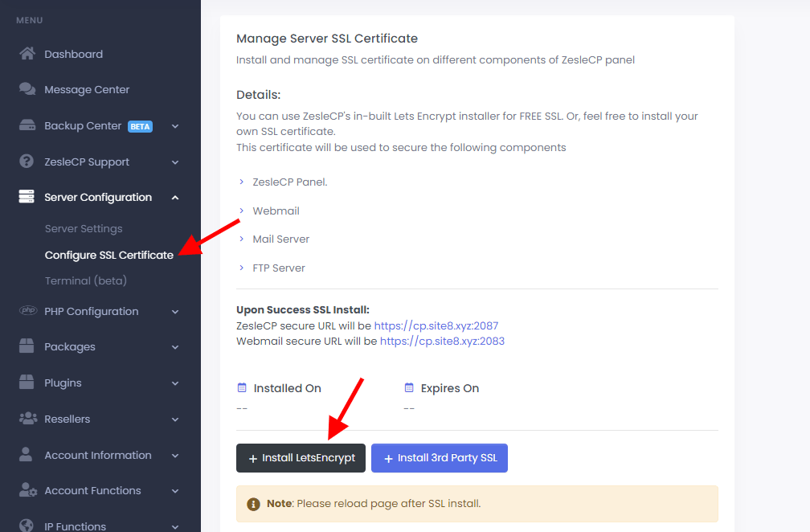Click the ZesleCP Support question mark icon
Screen dimensions: 810x532
pos(27,162)
